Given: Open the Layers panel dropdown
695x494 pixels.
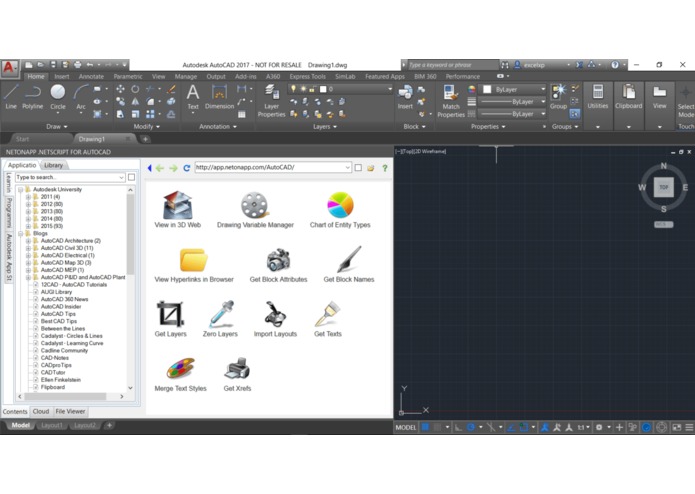Looking at the screenshot, I should 325,127.
